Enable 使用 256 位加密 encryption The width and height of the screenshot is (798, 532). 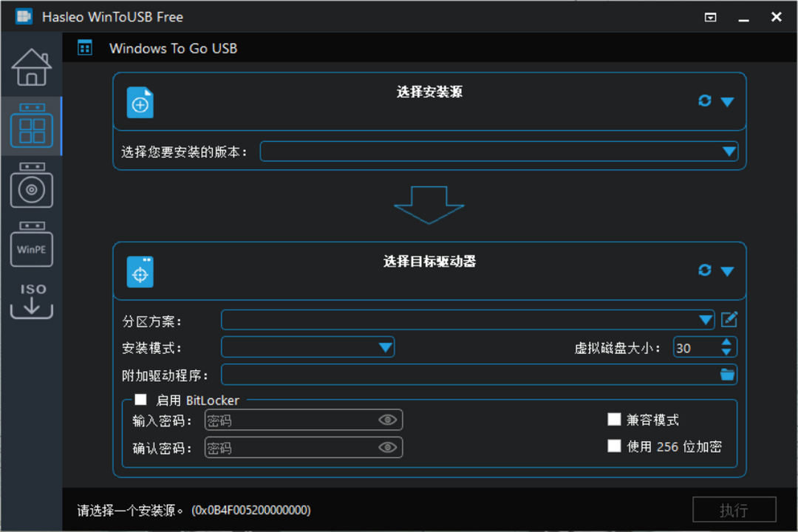pyautogui.click(x=615, y=446)
